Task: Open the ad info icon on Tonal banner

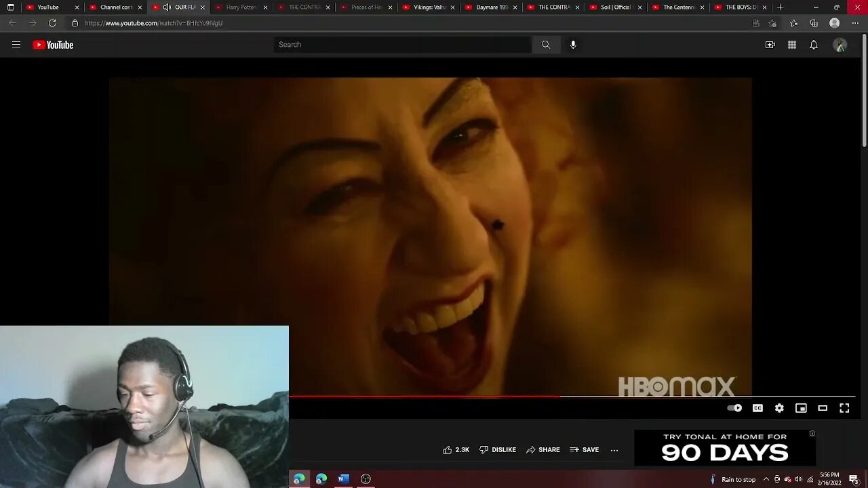Action: [x=812, y=434]
